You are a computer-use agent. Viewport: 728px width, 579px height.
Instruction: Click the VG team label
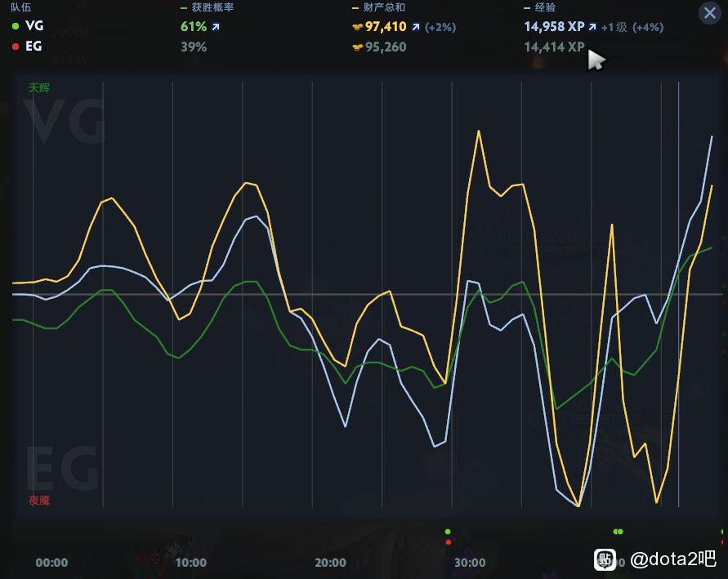coord(34,26)
